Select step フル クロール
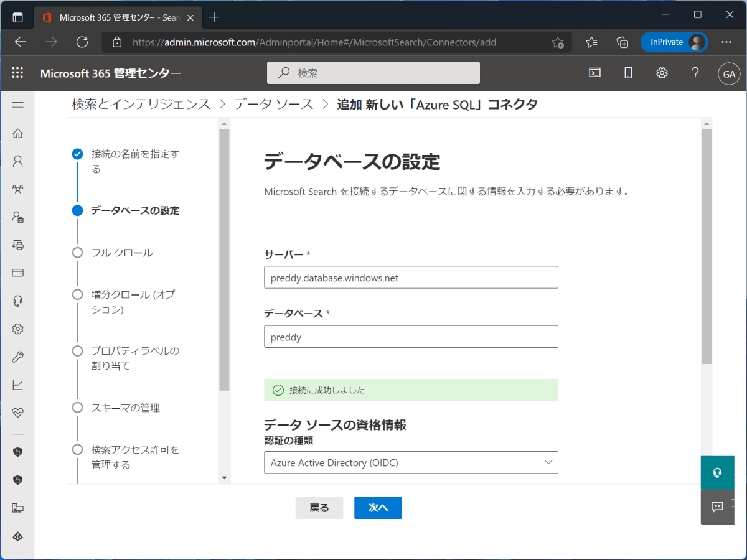 click(122, 253)
